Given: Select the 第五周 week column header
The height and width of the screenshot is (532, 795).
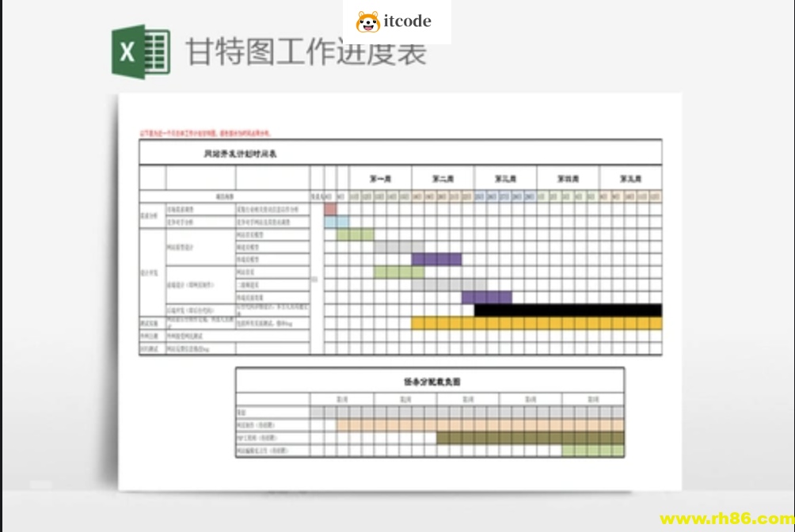Looking at the screenshot, I should click(x=630, y=179).
